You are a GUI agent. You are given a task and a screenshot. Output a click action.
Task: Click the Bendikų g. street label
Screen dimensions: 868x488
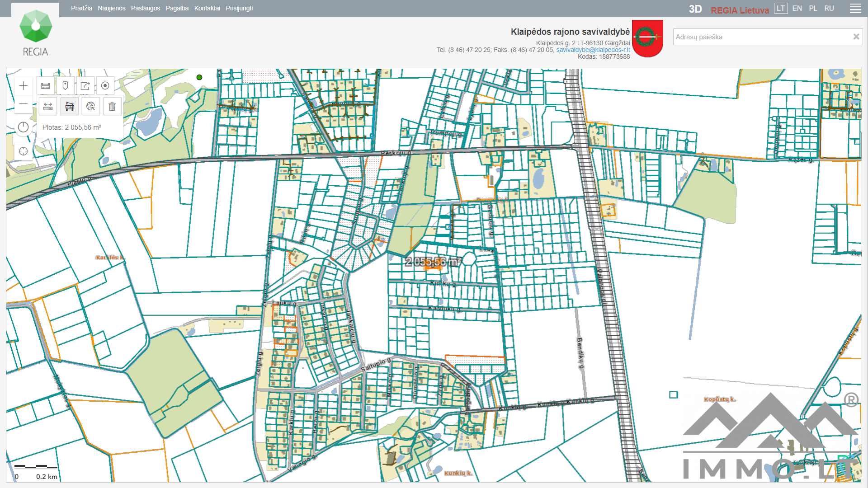580,353
